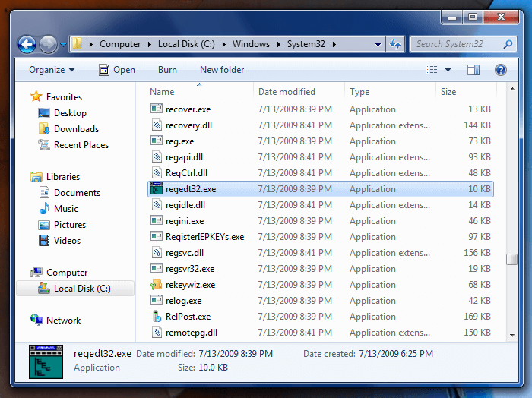The height and width of the screenshot is (398, 532).
Task: Select Windows breadcrumb segment
Action: (x=251, y=44)
